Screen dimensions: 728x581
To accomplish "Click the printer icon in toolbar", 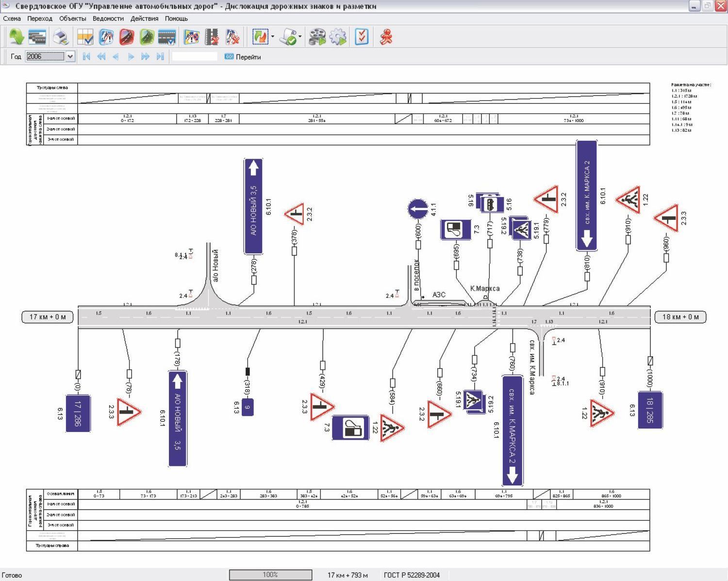I will 61,37.
